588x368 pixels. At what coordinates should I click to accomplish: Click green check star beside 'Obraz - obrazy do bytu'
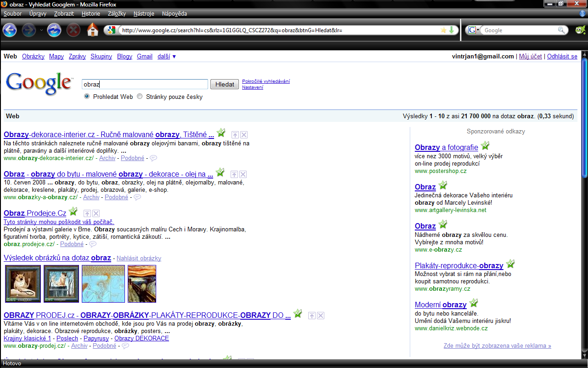pyautogui.click(x=220, y=172)
